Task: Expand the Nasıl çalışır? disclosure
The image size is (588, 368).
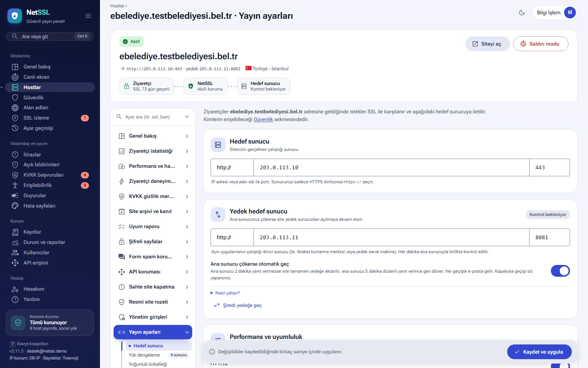Action: 225,293
